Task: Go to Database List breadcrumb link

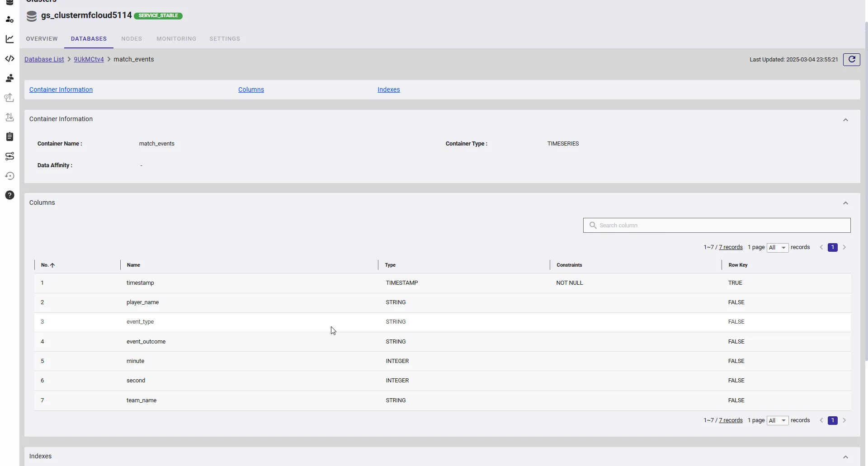Action: pyautogui.click(x=44, y=59)
